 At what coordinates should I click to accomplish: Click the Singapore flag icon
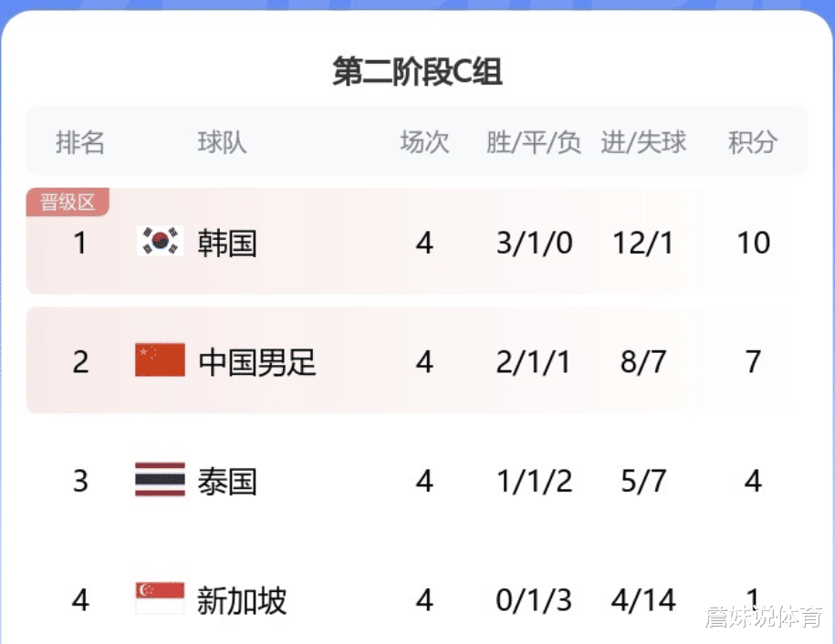[161, 597]
